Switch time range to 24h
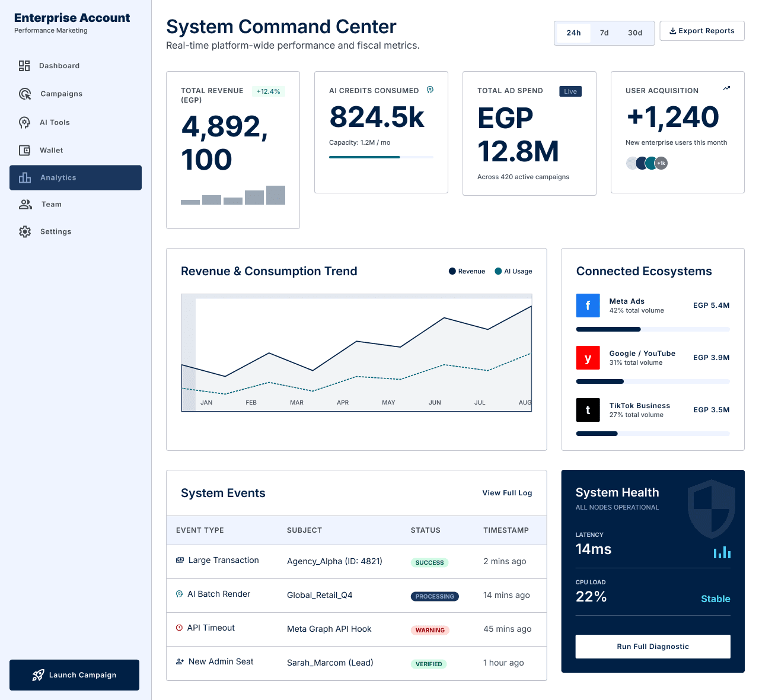 coord(573,33)
